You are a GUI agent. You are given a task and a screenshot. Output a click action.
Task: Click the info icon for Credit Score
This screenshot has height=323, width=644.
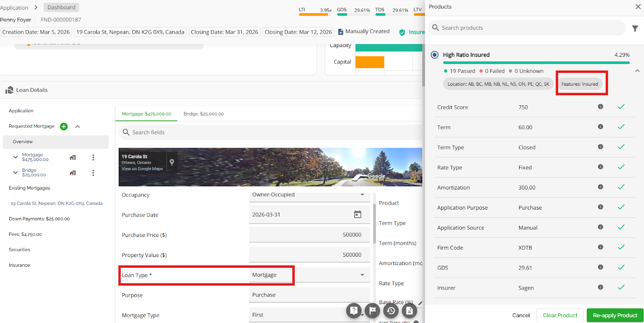click(x=600, y=107)
